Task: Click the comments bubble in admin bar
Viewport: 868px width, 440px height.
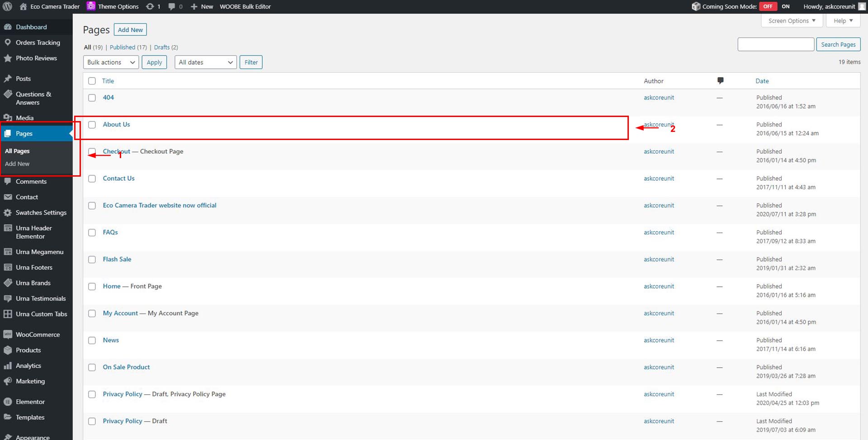Action: click(172, 6)
